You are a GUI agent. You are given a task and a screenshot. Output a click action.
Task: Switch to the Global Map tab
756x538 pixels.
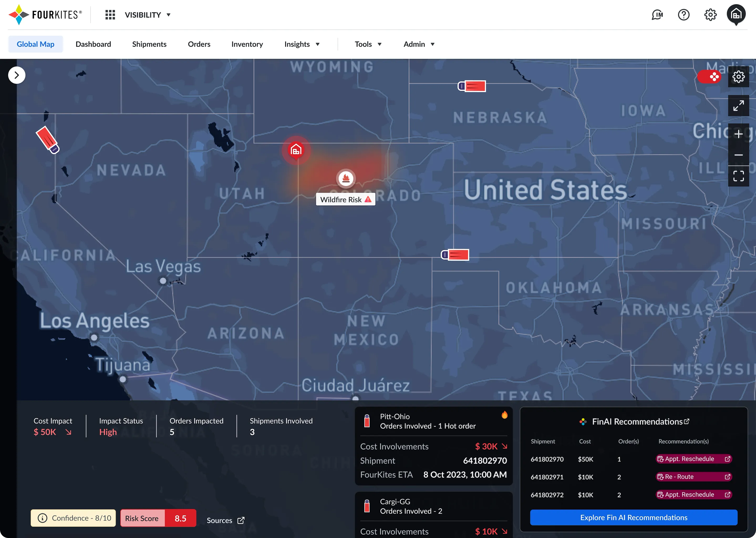point(35,44)
